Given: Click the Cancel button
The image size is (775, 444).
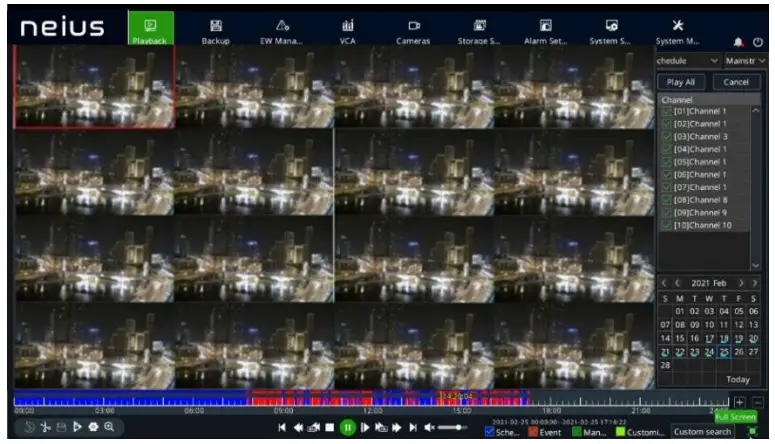Looking at the screenshot, I should [x=736, y=82].
